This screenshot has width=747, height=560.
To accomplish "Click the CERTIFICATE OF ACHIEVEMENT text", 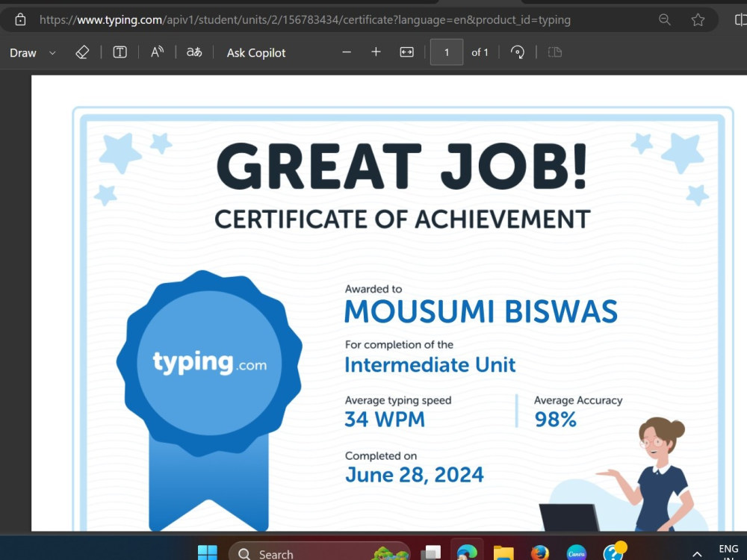I will pyautogui.click(x=403, y=220).
